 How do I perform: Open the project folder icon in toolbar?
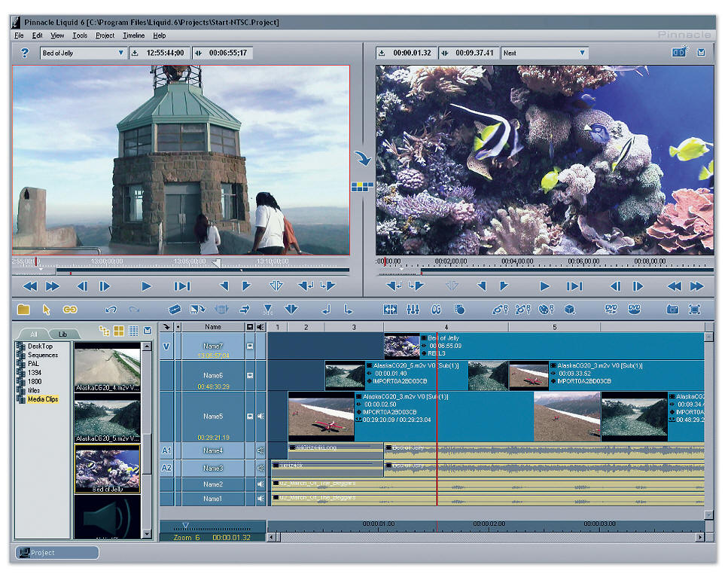(x=23, y=310)
